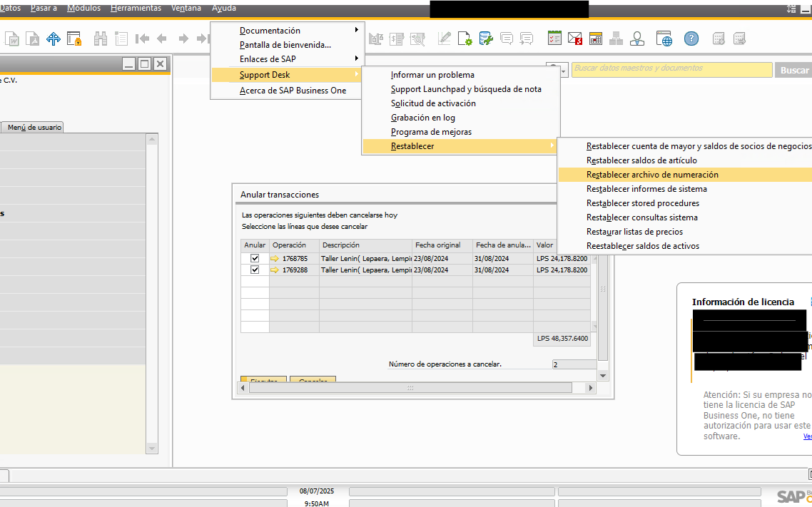Click yellow link arrow for operation 1769288
812x507 pixels.
click(x=275, y=270)
